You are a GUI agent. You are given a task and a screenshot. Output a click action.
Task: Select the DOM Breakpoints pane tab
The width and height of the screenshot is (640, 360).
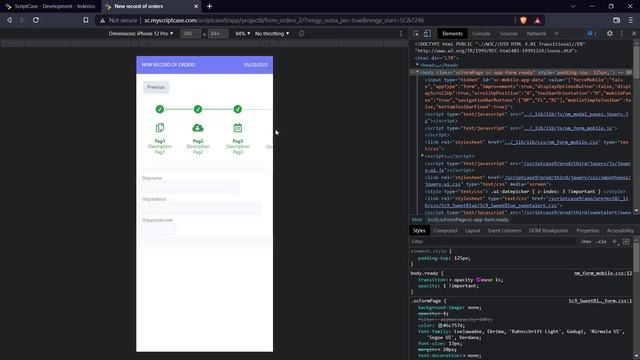coord(548,231)
